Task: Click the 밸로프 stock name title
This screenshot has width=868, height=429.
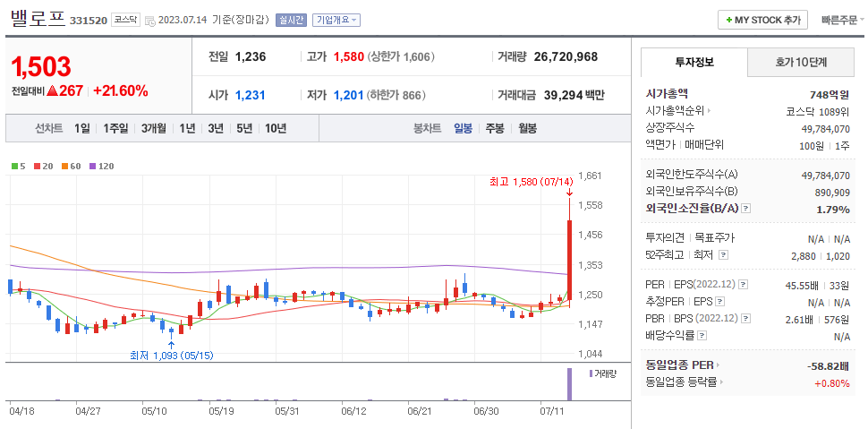Action: [37, 19]
